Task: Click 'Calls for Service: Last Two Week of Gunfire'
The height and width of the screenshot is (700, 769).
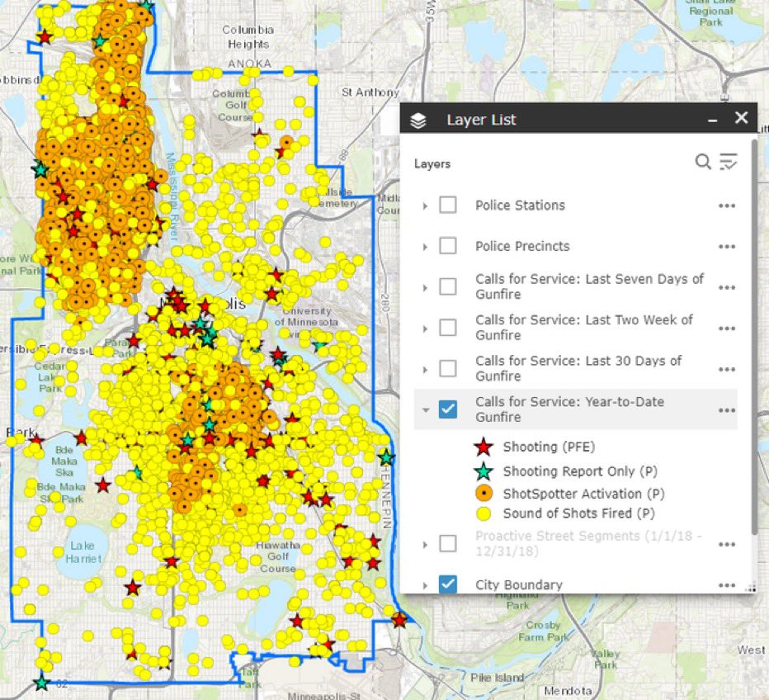Action: (x=584, y=328)
